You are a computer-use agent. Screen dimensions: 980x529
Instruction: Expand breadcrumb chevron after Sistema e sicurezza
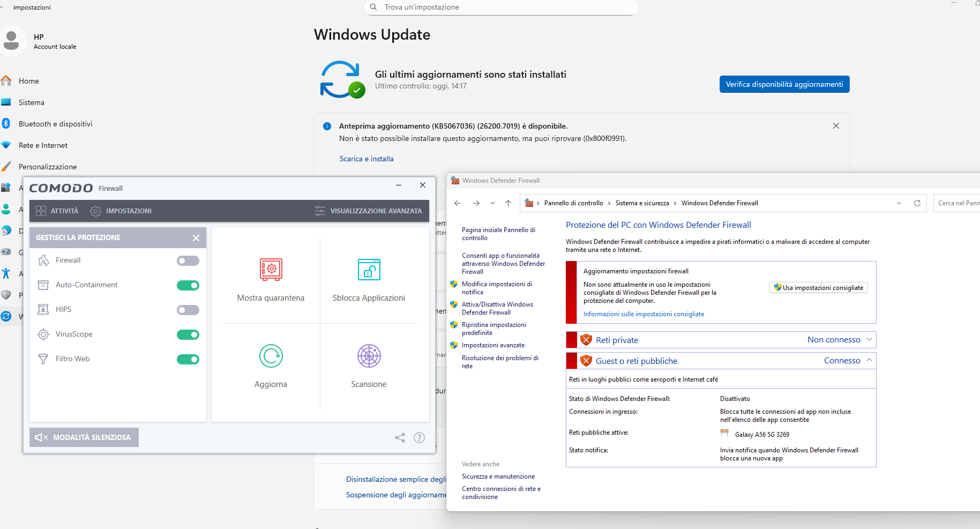[x=675, y=203]
